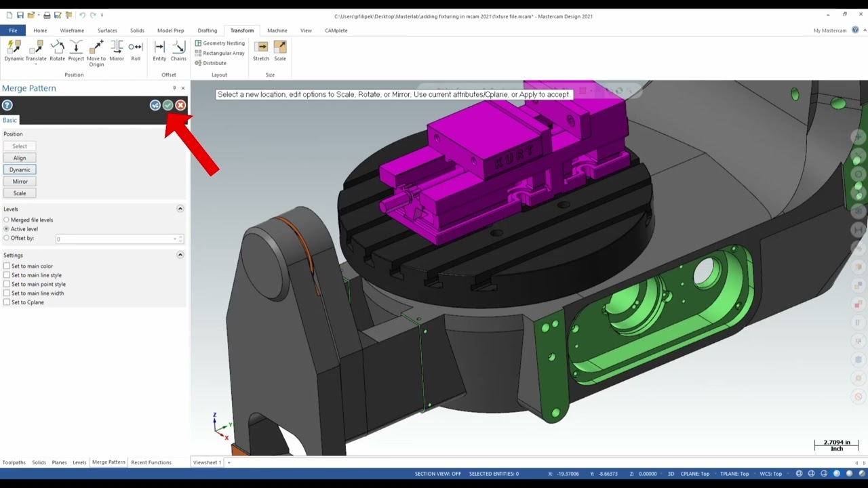Select the Project tool
This screenshot has width=868, height=488.
click(76, 51)
